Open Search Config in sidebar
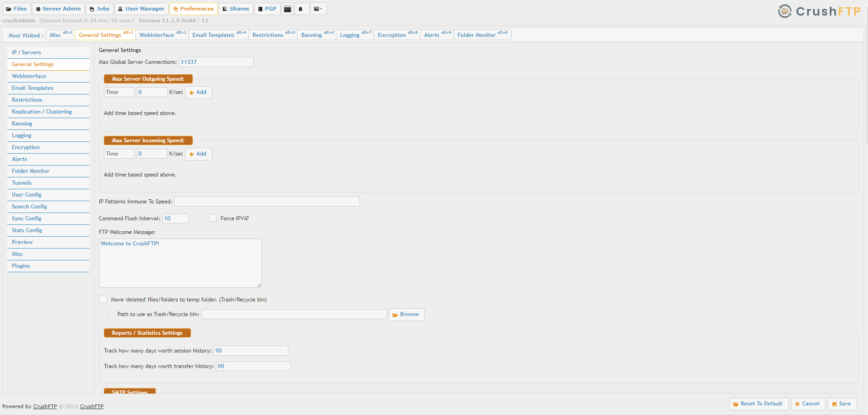 coord(48,207)
